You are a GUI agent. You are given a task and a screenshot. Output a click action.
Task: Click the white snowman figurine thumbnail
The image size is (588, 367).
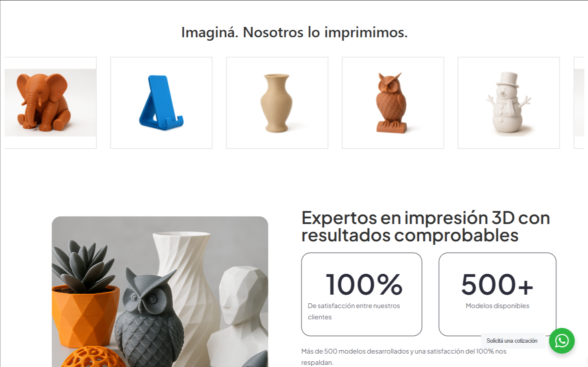(509, 103)
